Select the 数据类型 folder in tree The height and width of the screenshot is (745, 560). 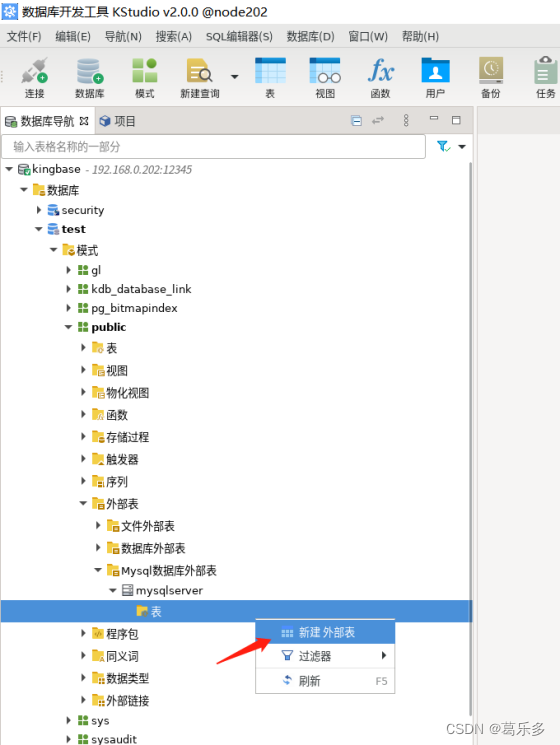pyautogui.click(x=120, y=678)
